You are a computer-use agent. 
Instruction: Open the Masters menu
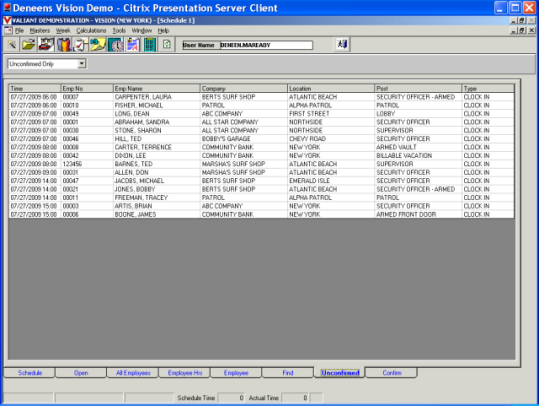(x=40, y=31)
